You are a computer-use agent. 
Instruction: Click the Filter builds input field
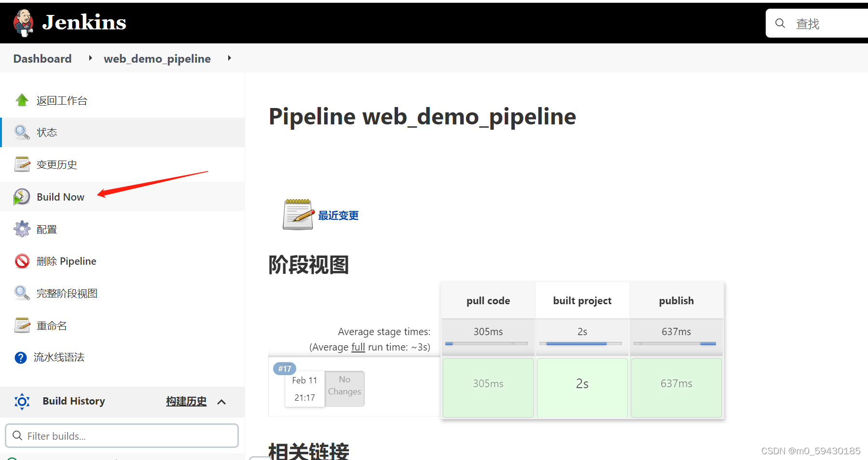[122, 436]
